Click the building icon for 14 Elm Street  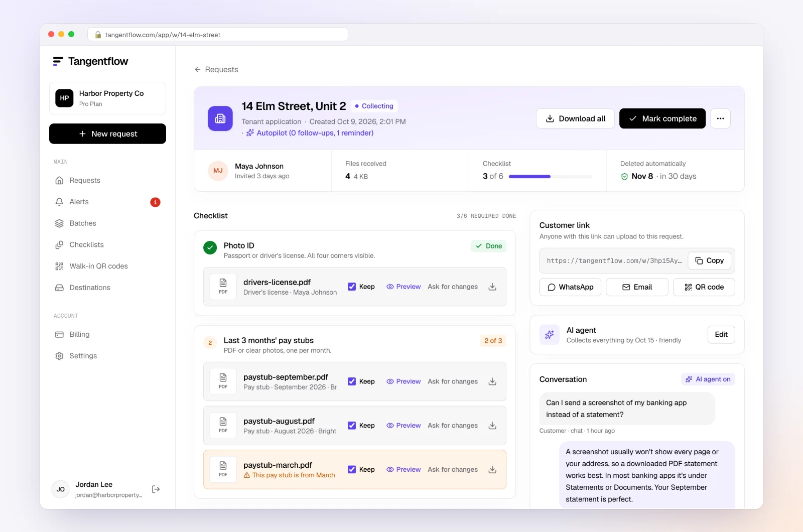tap(220, 118)
